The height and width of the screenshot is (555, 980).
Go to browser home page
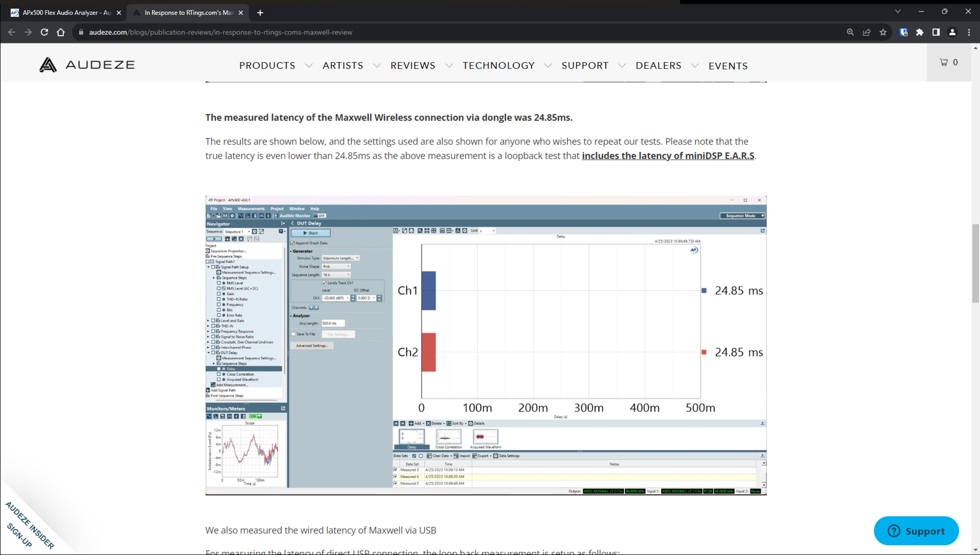click(x=61, y=32)
